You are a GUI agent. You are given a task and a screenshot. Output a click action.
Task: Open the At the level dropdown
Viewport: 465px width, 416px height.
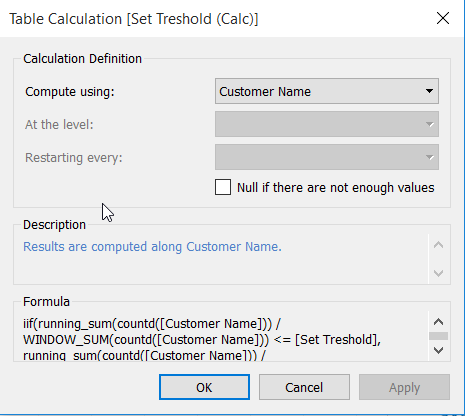(327, 124)
